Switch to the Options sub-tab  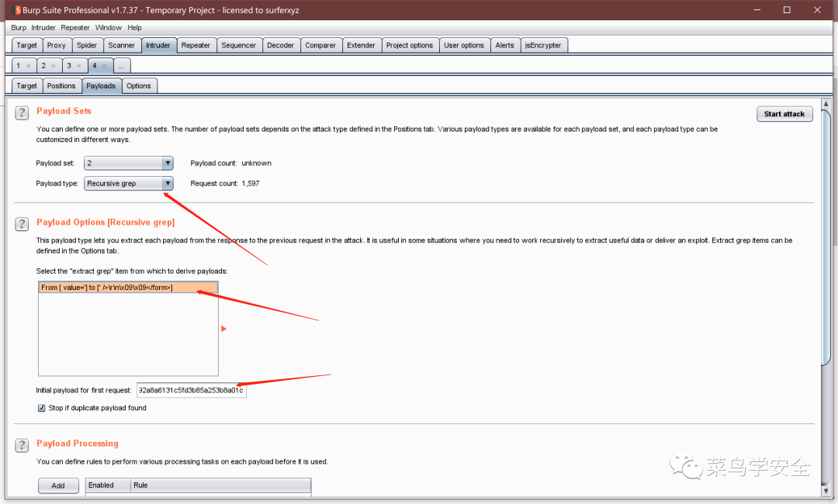point(139,86)
